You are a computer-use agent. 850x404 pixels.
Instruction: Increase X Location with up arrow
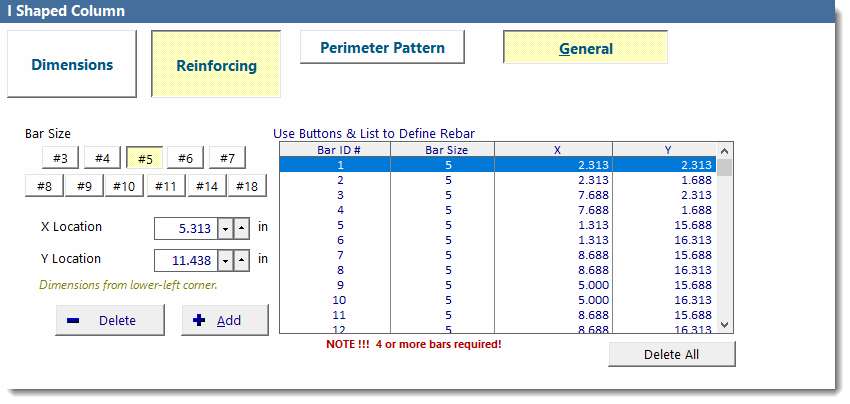coord(241,229)
